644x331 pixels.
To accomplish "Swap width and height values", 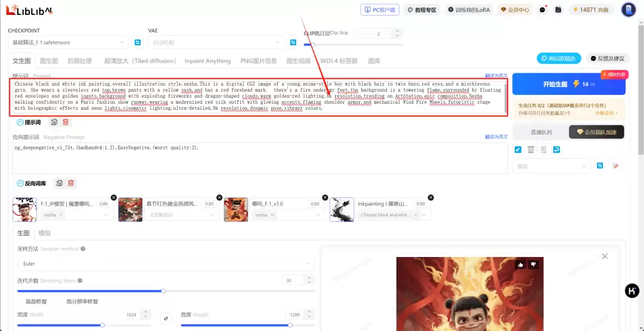I will pos(166,318).
